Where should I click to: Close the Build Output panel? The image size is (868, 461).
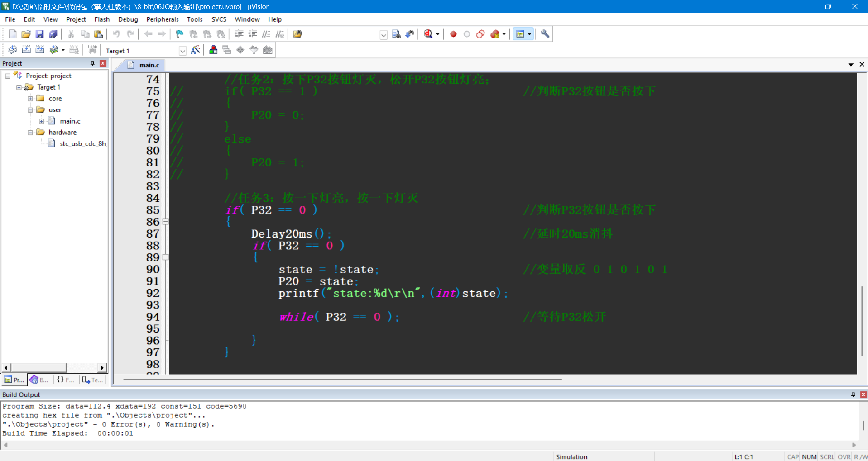click(863, 394)
